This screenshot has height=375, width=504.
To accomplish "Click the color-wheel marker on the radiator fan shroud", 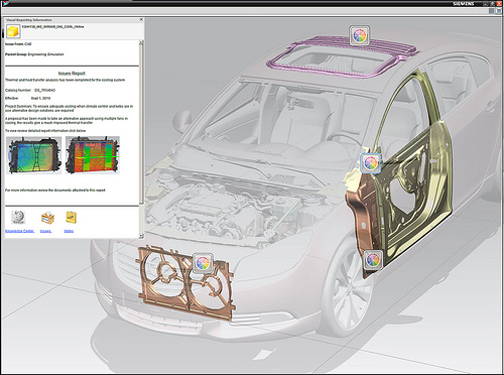I will click(203, 263).
